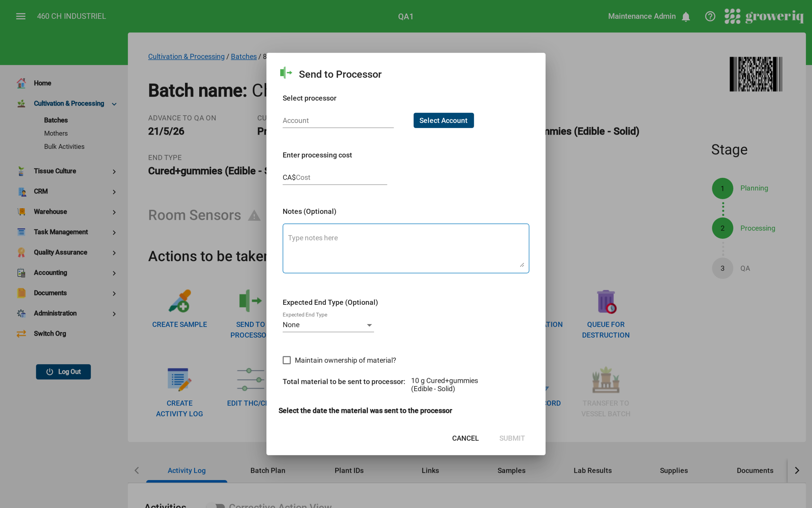Switch to the Documents tab
The image size is (812, 508).
click(x=755, y=470)
